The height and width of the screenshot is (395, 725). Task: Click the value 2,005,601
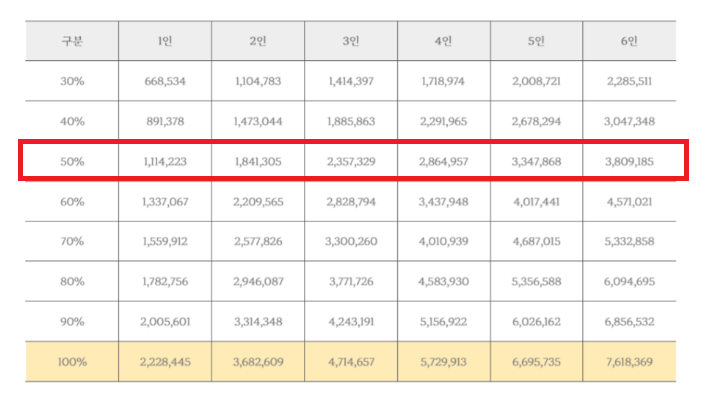[165, 322]
